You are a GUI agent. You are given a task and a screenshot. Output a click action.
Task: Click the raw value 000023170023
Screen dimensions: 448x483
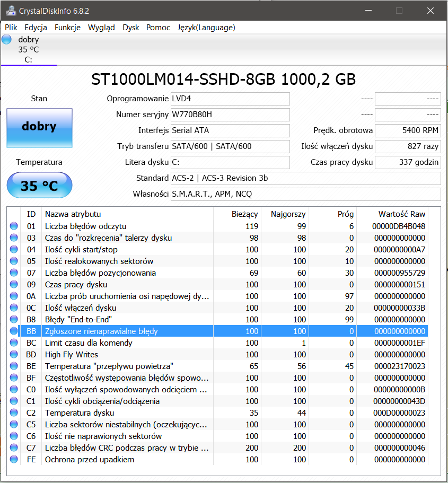click(x=400, y=366)
